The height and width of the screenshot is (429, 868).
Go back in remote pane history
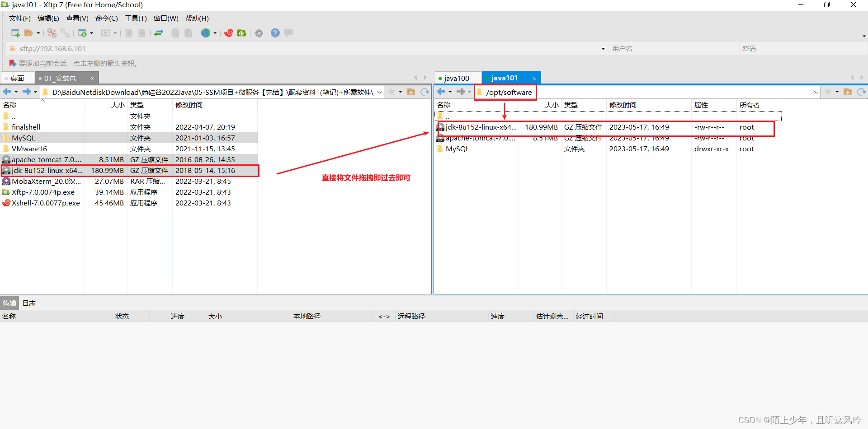[x=441, y=92]
